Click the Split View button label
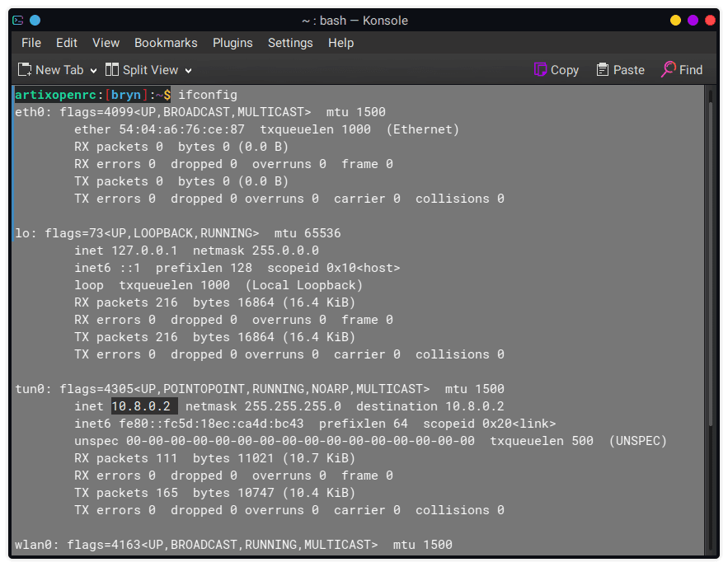Screen dimensions: 728x567 point(150,70)
